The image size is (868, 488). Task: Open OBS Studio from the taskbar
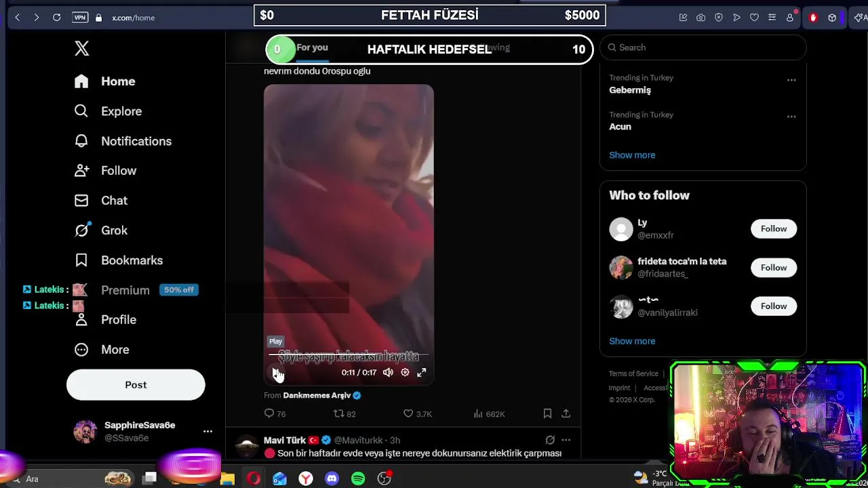[x=384, y=479]
